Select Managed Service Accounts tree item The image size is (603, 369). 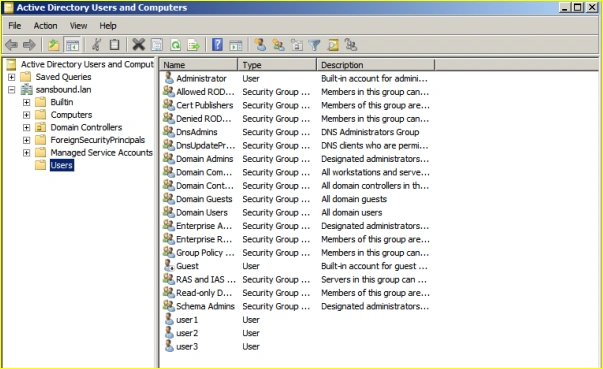coord(102,153)
